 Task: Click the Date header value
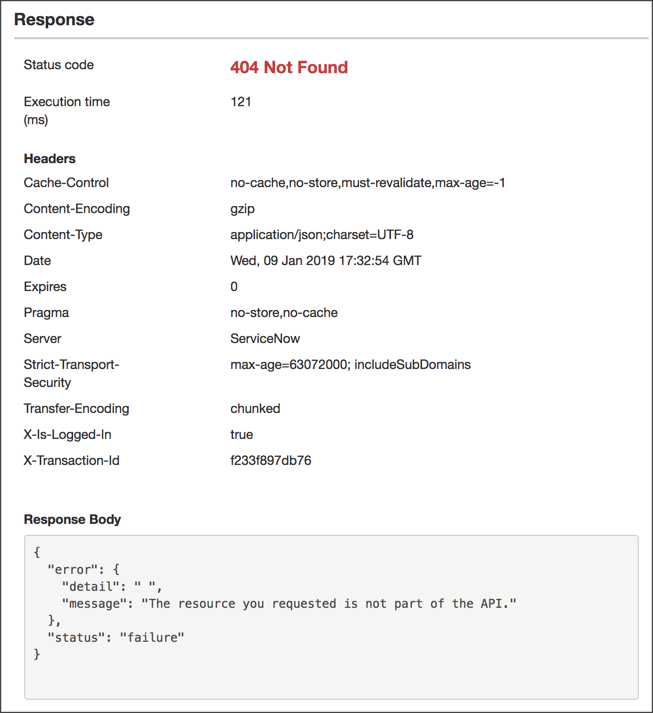pos(326,261)
